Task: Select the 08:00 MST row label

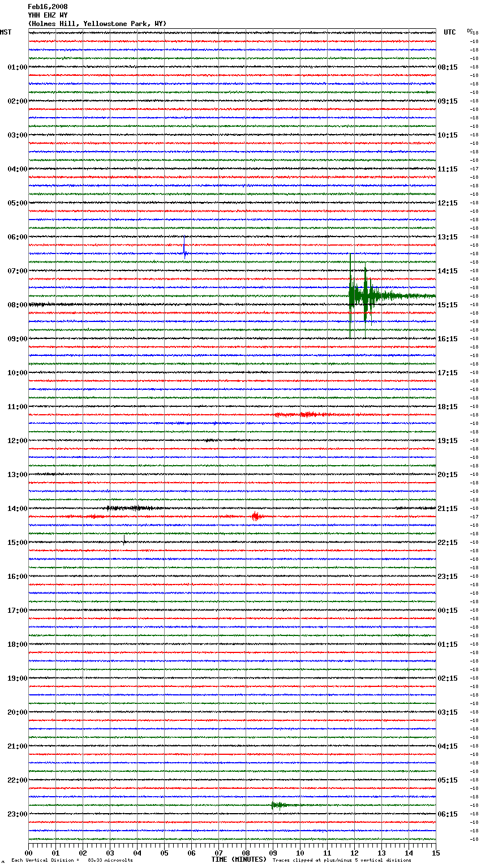Action: (x=18, y=305)
